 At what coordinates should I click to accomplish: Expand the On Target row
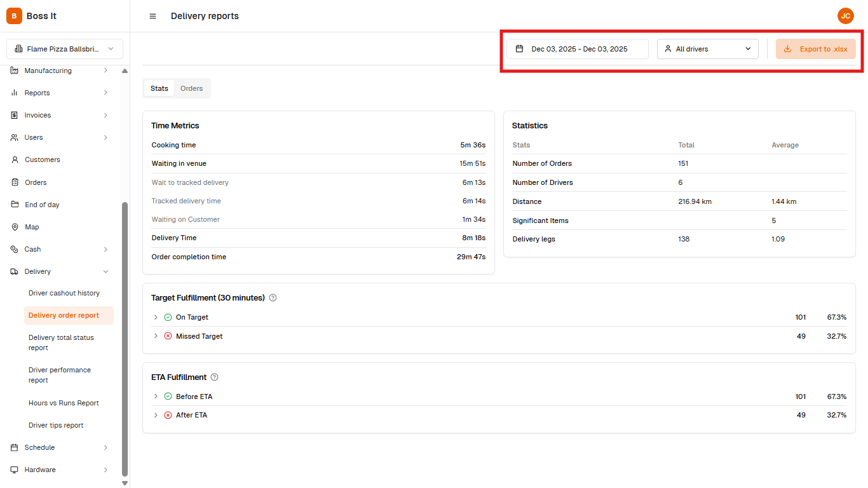pyautogui.click(x=156, y=317)
